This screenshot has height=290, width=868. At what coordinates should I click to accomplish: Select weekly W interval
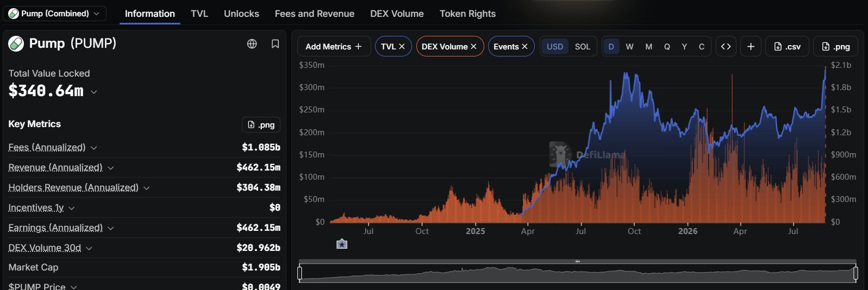pyautogui.click(x=629, y=47)
